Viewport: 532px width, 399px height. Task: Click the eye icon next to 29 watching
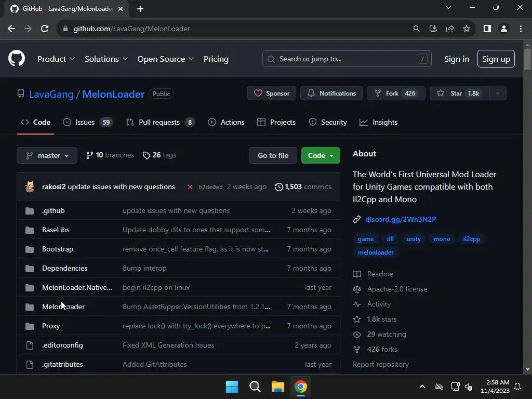point(356,335)
